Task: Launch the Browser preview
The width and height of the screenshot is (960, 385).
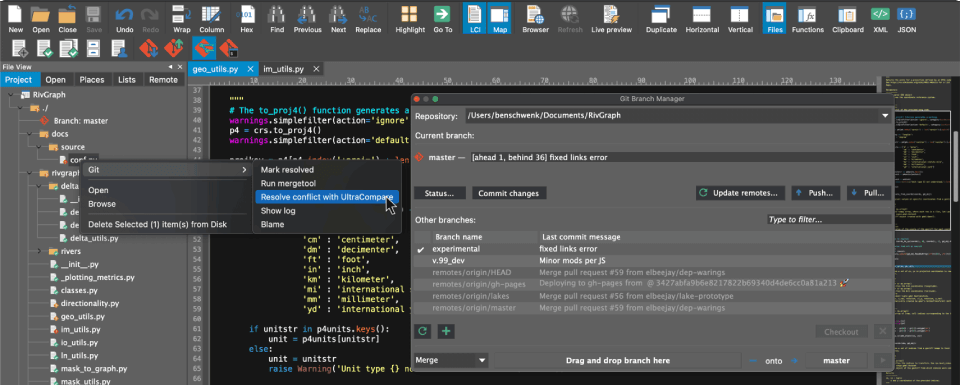Action: coord(535,19)
